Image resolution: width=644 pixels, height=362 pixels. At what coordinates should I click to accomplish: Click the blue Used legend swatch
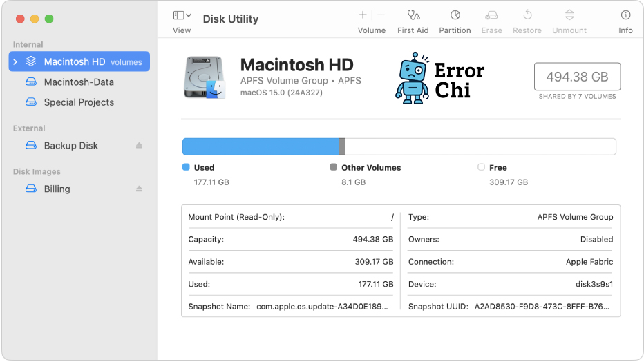pyautogui.click(x=186, y=167)
